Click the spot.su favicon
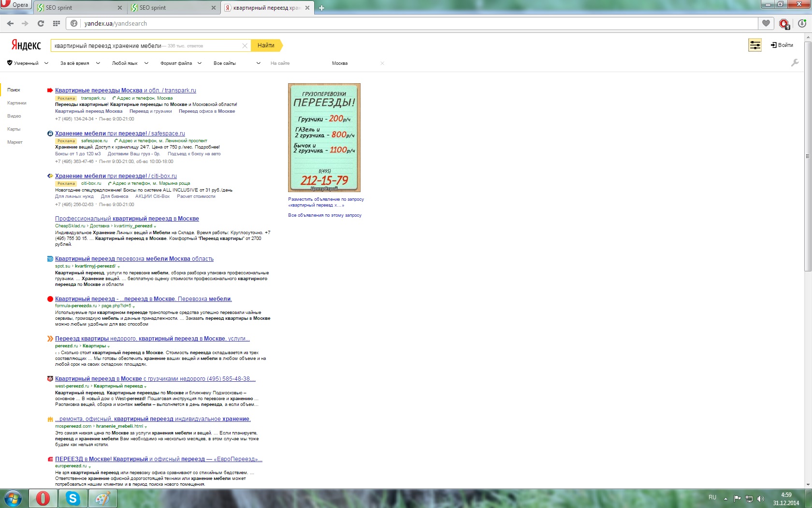 (x=50, y=259)
